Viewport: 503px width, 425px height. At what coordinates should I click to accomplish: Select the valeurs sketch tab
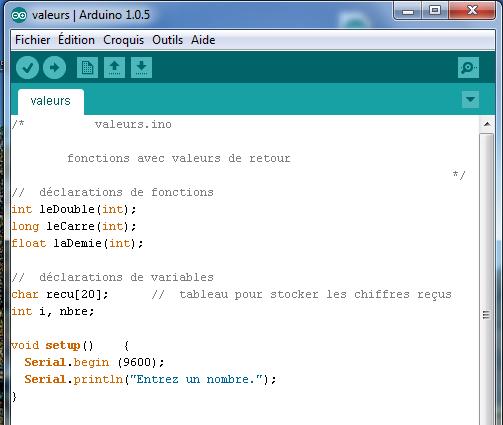51,101
